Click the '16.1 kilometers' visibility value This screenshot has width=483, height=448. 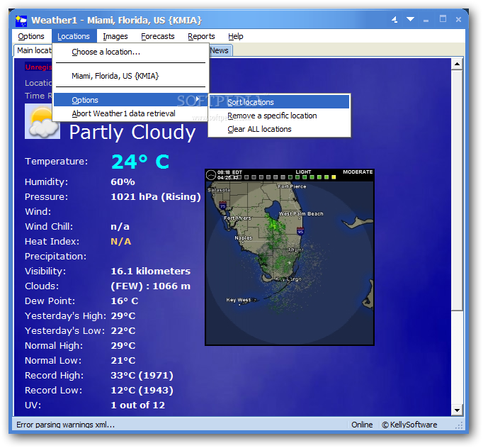point(150,271)
